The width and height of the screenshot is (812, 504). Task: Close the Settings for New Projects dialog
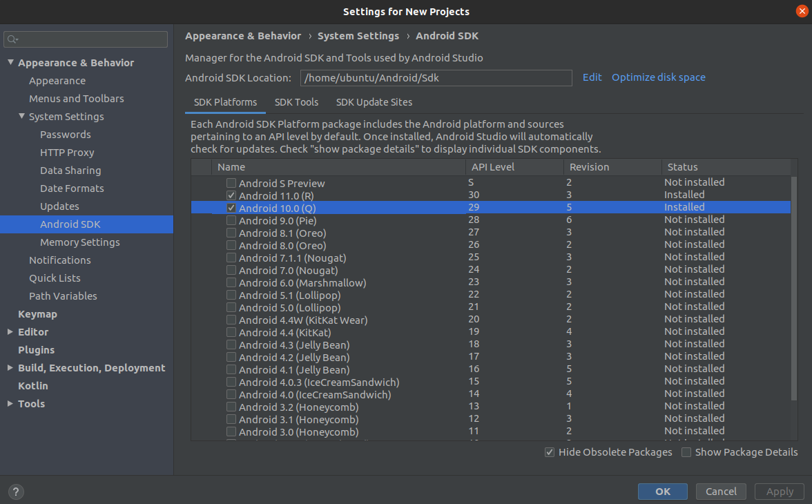pos(802,12)
